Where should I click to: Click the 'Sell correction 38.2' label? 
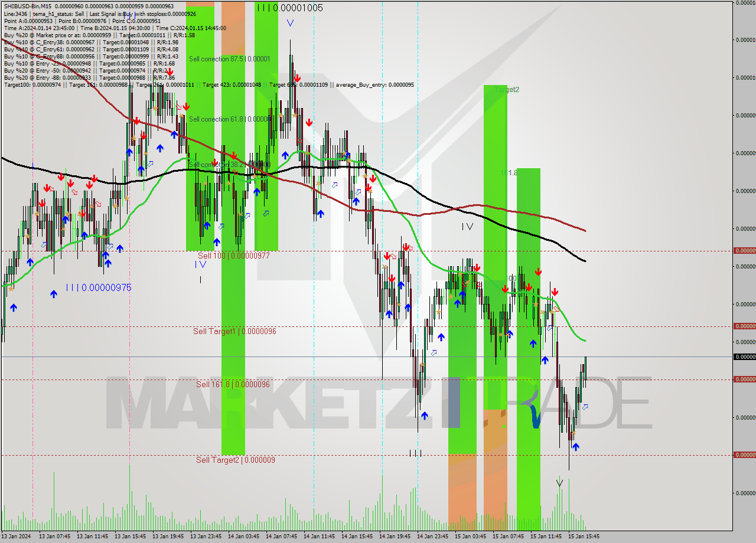(x=230, y=164)
